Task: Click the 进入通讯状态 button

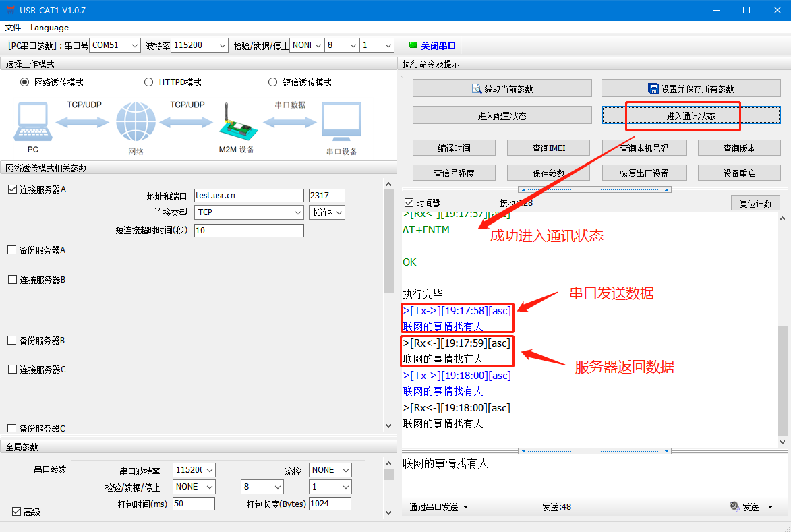Action: pos(691,116)
